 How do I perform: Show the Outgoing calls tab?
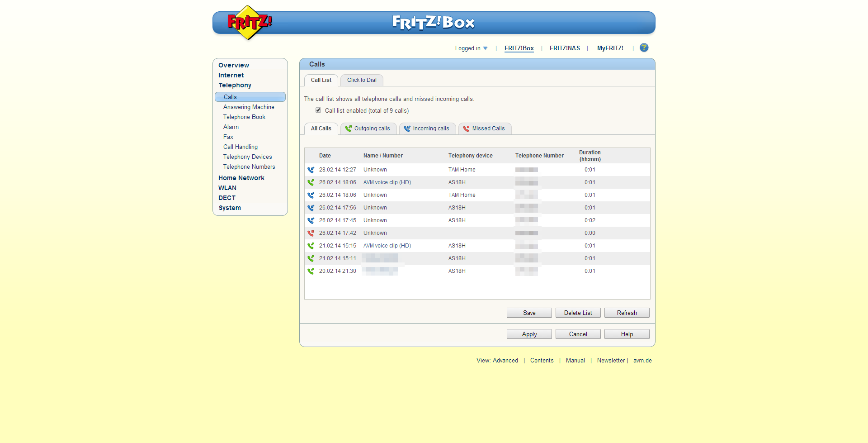tap(368, 129)
